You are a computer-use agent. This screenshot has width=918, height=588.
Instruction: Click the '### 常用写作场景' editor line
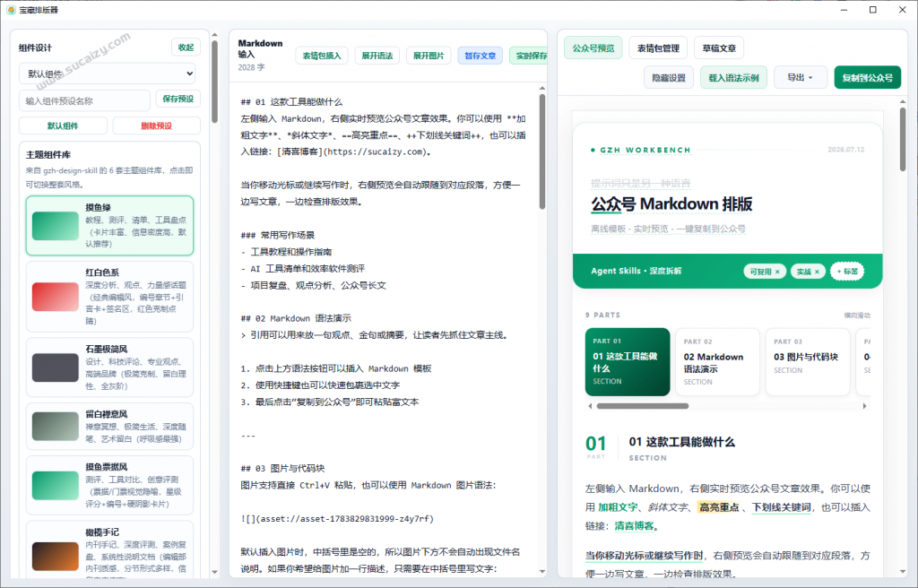coord(278,235)
